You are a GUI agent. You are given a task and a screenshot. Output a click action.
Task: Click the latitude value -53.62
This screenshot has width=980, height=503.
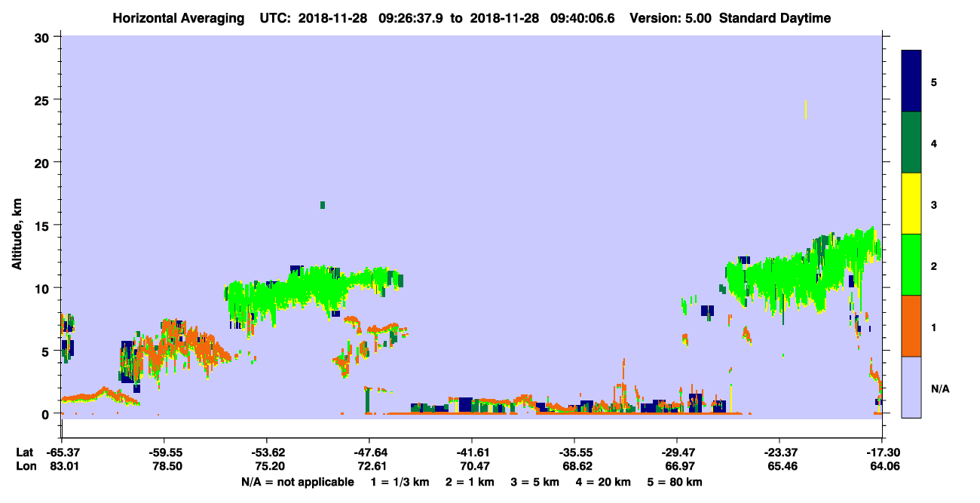[x=267, y=453]
